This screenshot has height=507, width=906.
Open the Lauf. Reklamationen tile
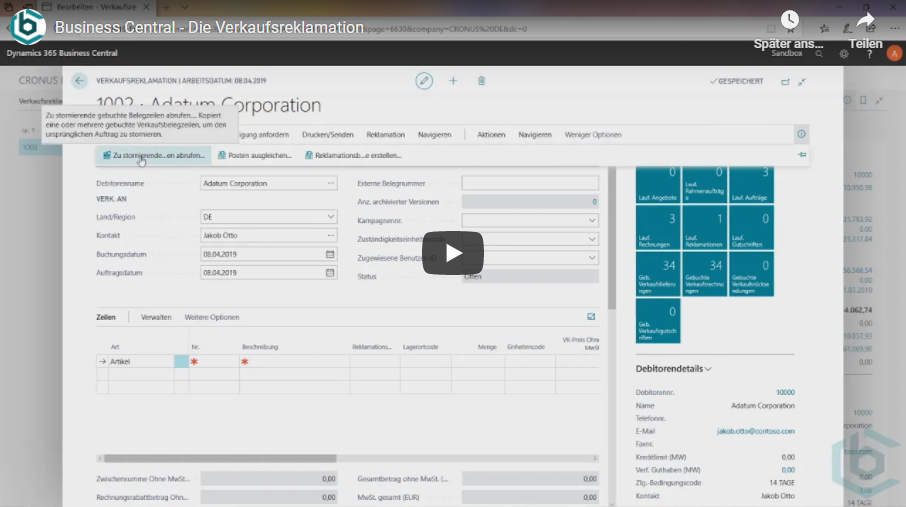pyautogui.click(x=705, y=228)
